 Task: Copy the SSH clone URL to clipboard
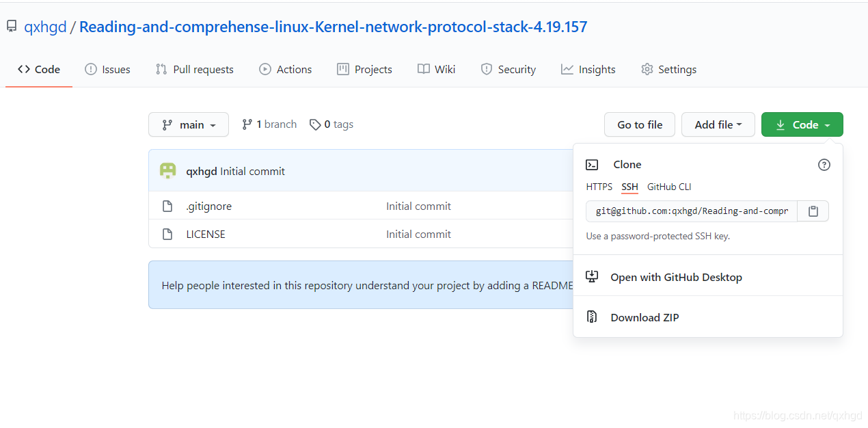813,211
